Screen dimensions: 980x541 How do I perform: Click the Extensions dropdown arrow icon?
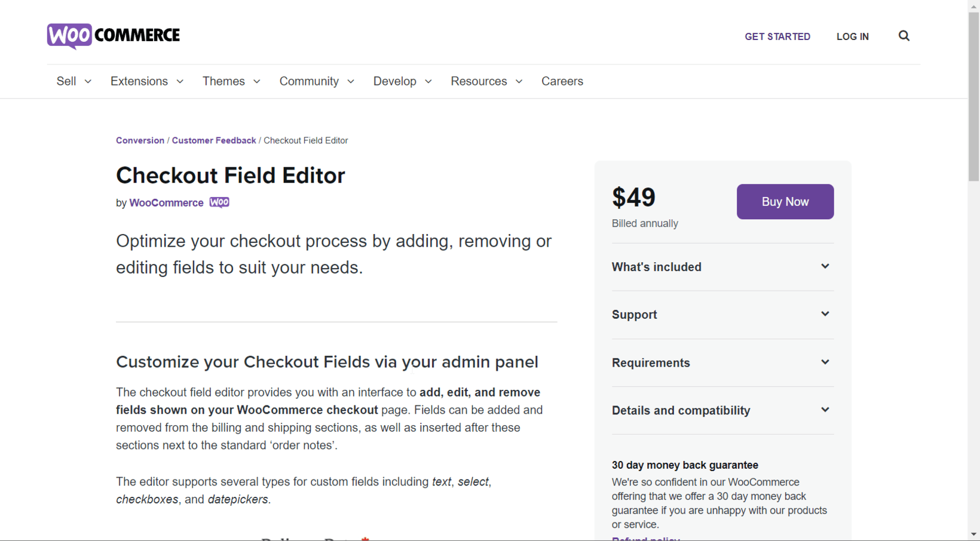click(x=180, y=81)
